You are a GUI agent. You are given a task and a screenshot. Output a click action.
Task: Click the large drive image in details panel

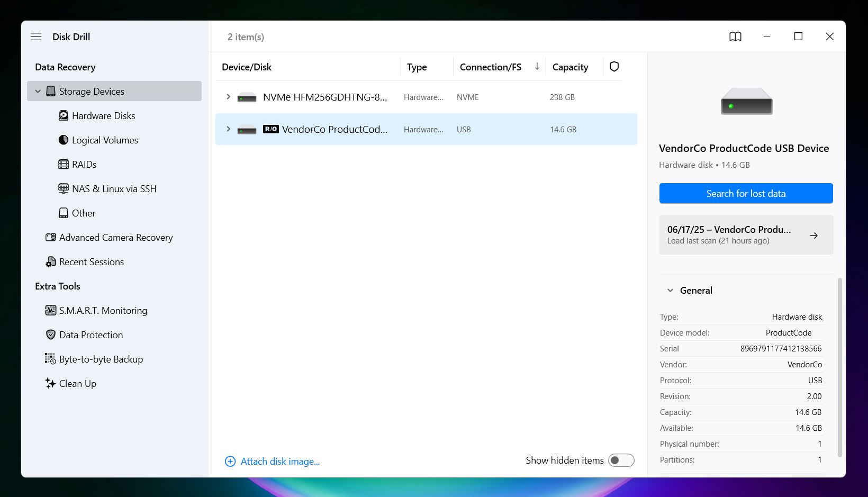tap(746, 101)
